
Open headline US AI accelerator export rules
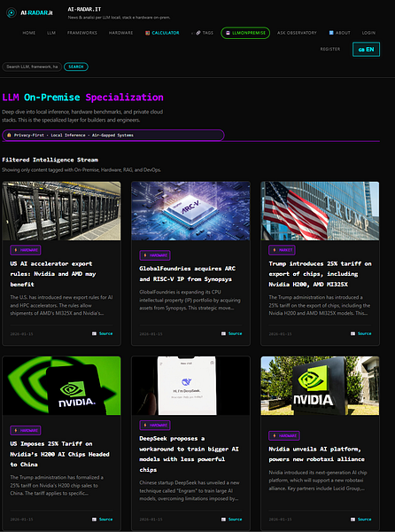point(53,274)
